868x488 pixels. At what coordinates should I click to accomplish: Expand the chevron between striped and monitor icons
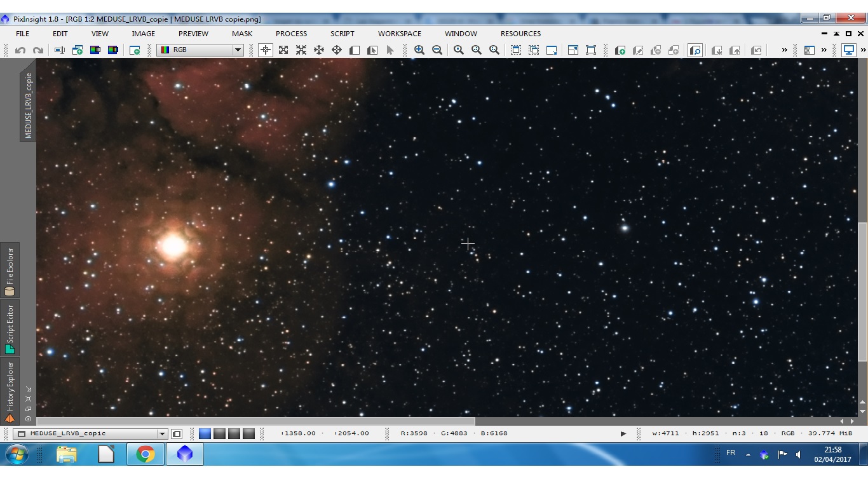(824, 50)
